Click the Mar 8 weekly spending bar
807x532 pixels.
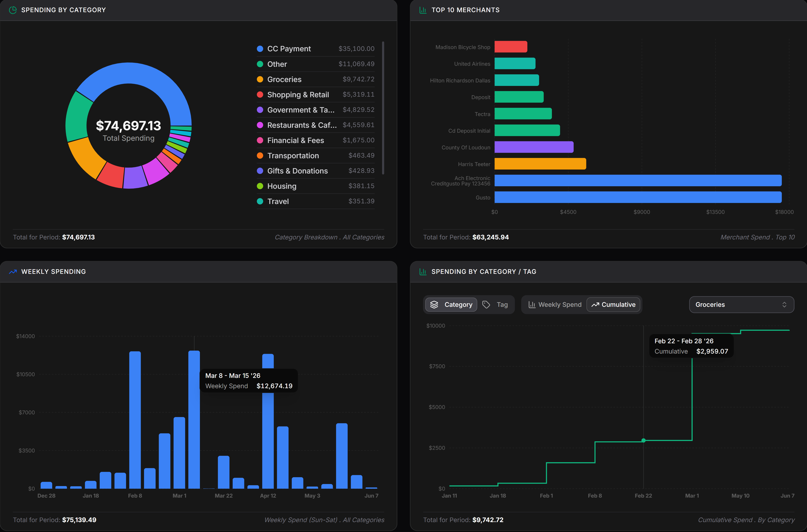[194, 420]
